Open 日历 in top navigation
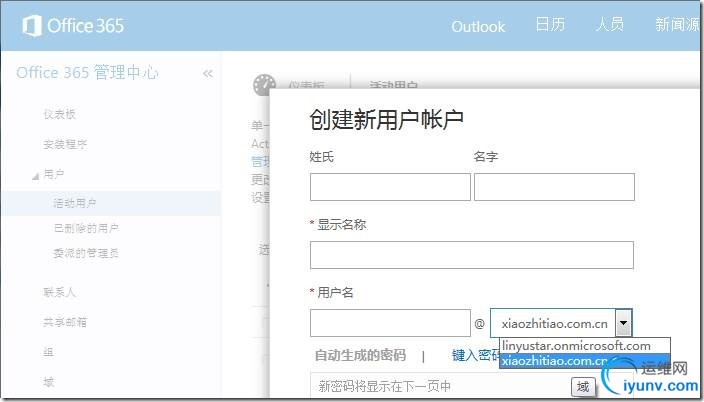This screenshot has width=704, height=402. point(550,25)
